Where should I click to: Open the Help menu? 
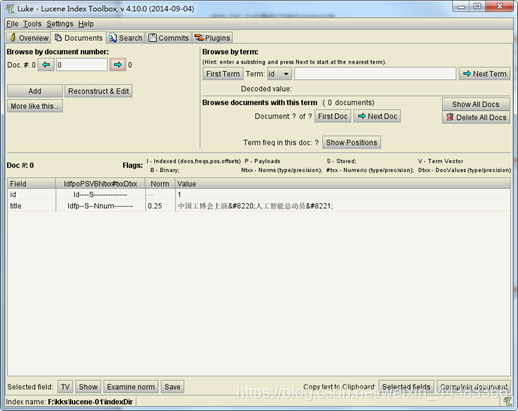click(86, 24)
